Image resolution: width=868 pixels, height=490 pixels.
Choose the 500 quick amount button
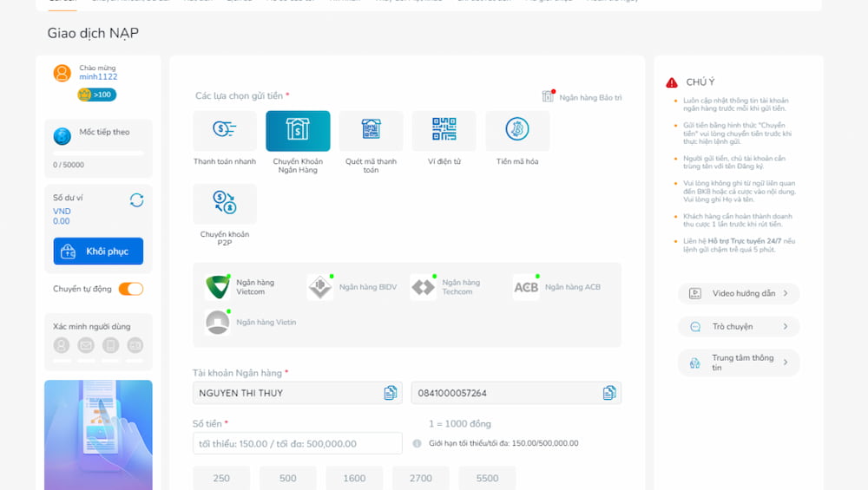tap(288, 478)
